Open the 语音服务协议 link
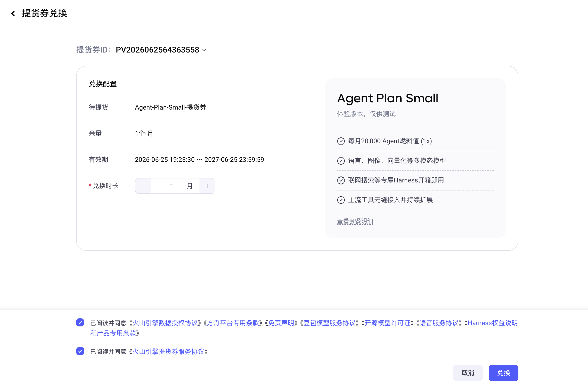588x390 pixels. [439, 323]
